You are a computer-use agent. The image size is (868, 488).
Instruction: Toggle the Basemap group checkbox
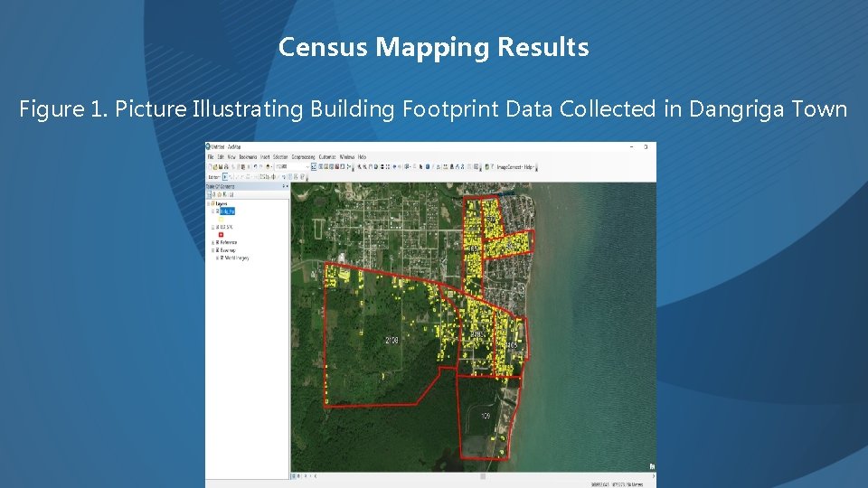point(218,250)
